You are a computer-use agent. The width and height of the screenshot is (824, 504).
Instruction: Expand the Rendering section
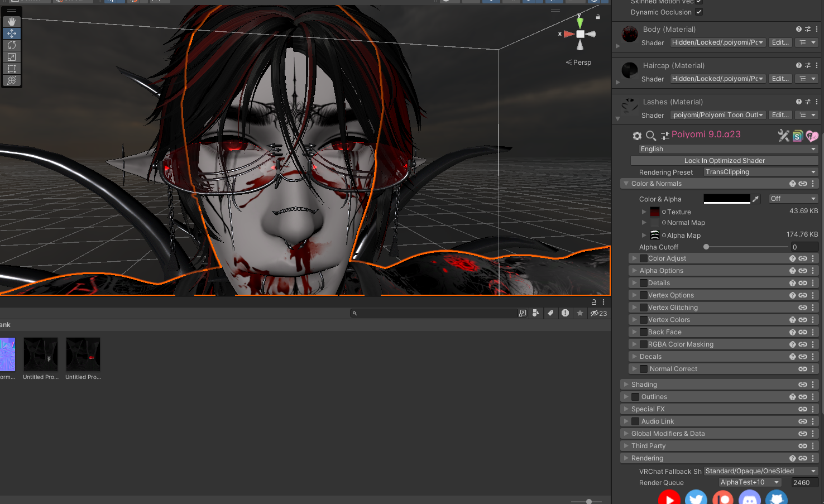626,458
